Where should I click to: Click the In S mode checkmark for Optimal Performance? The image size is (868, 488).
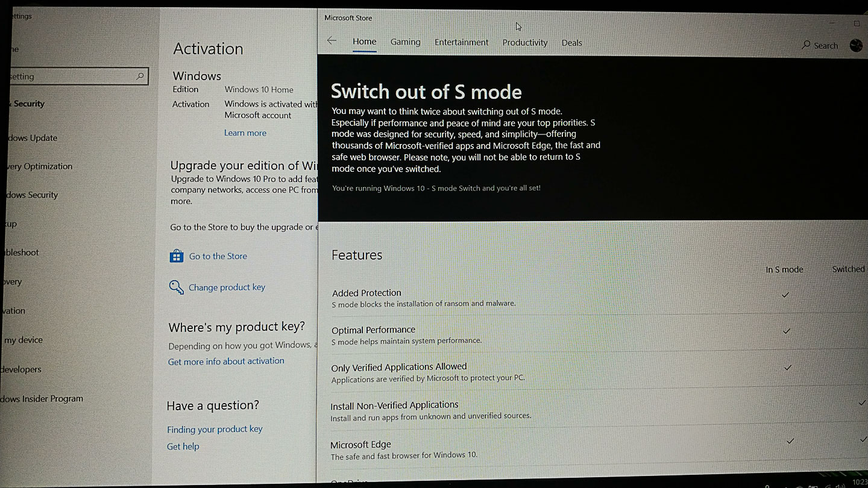tap(787, 331)
